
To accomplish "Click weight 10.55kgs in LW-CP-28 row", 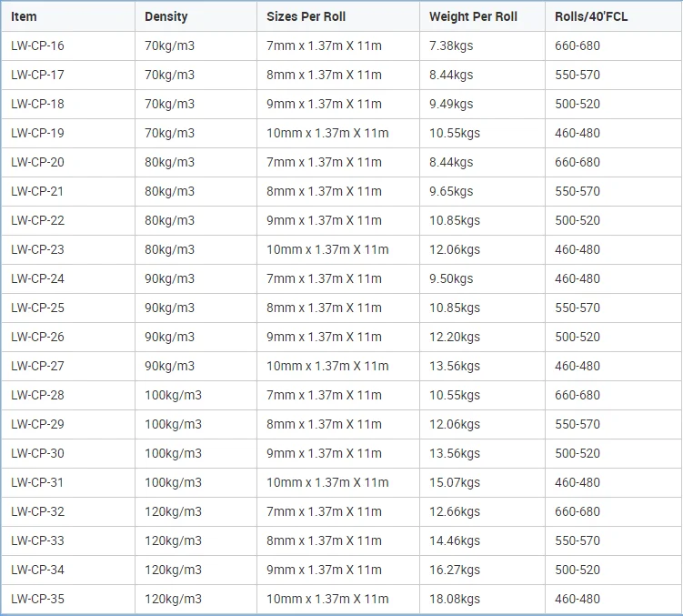I will click(455, 396).
